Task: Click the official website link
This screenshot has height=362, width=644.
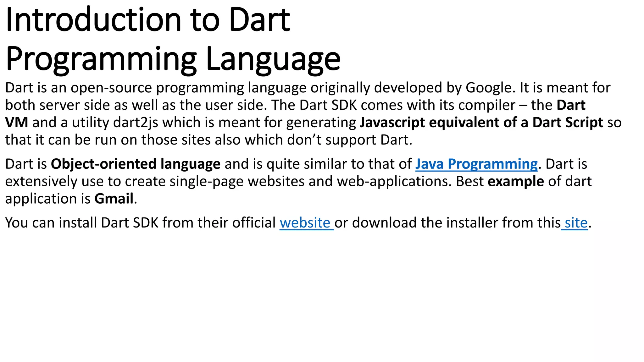Action: [305, 223]
